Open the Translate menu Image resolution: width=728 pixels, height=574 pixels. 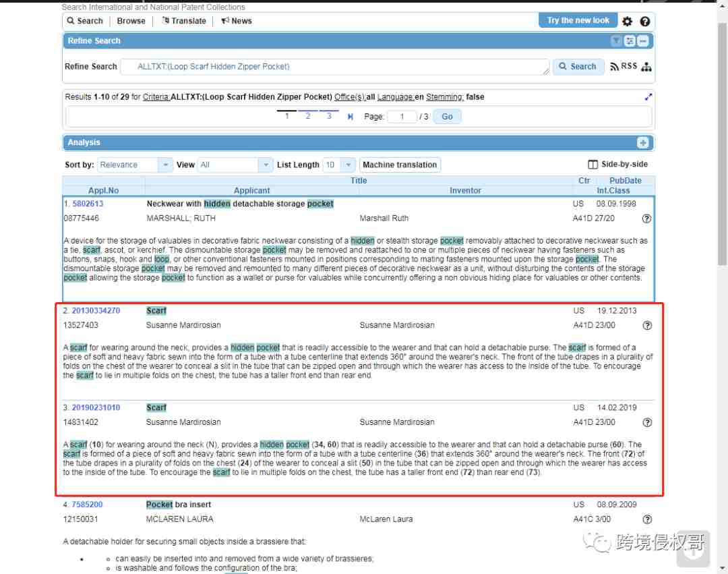184,21
